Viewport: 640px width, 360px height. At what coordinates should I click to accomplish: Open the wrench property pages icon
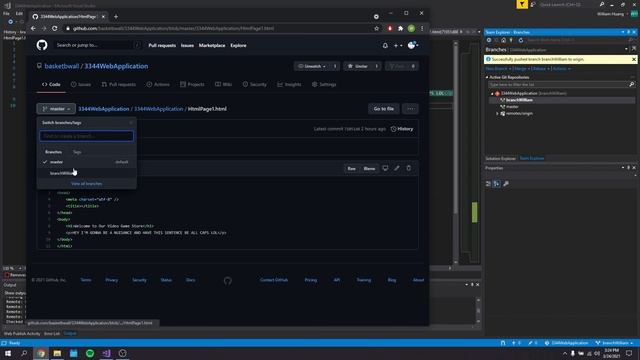pos(506,184)
